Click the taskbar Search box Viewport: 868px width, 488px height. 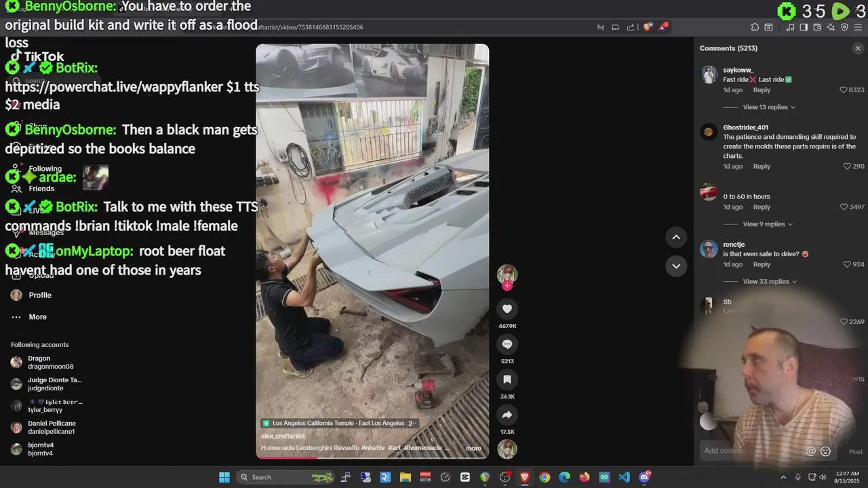[x=286, y=477]
